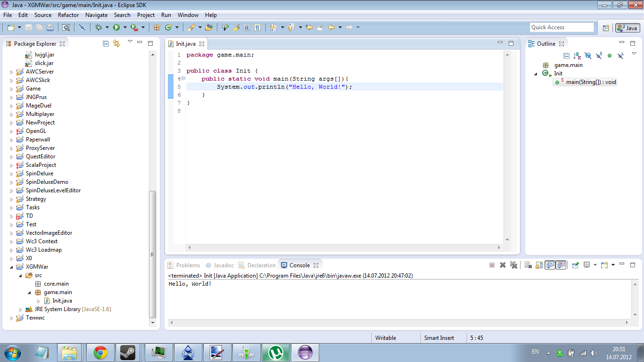This screenshot has width=644, height=362.
Task: Toggle alphabetical Sort in the Outline view
Action: (x=577, y=56)
